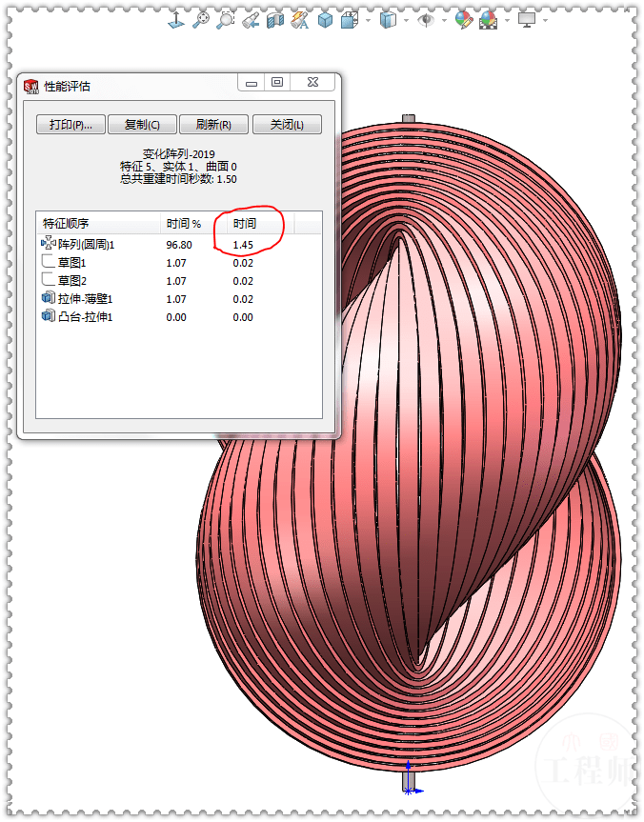Minimize the 性能评估 dialog

pyautogui.click(x=252, y=83)
